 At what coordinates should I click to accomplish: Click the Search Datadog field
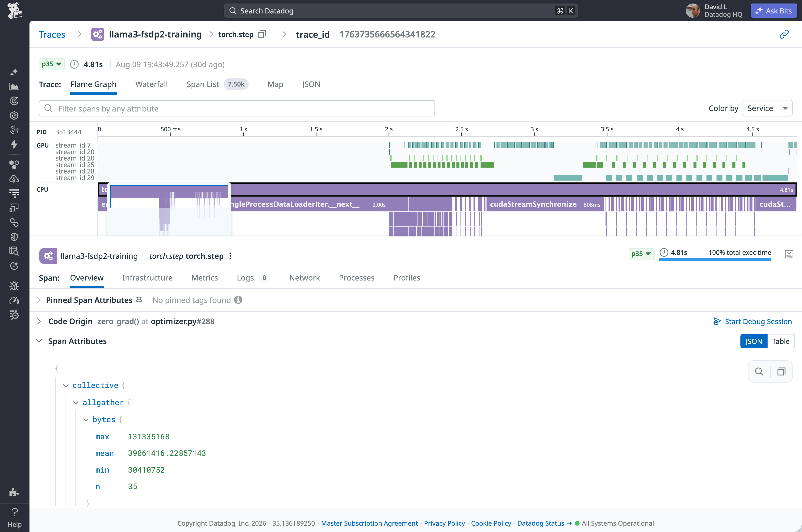pyautogui.click(x=401, y=11)
